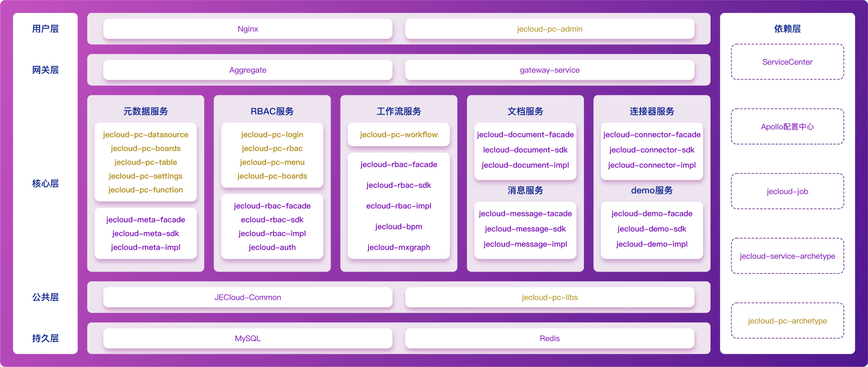Select the JECloud-Common block
The image size is (868, 367).
pyautogui.click(x=248, y=297)
